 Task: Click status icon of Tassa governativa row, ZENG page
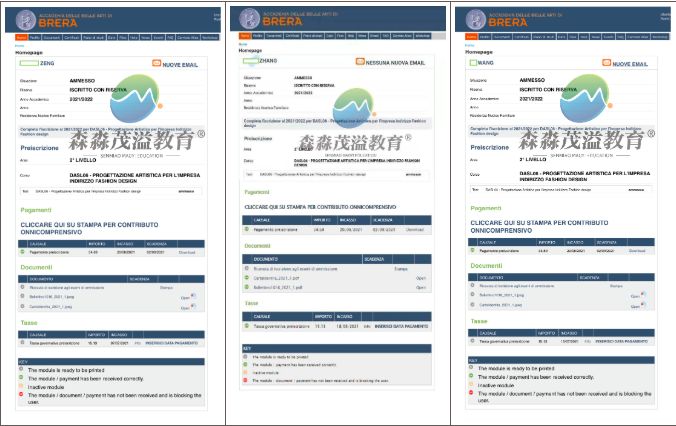pos(22,343)
